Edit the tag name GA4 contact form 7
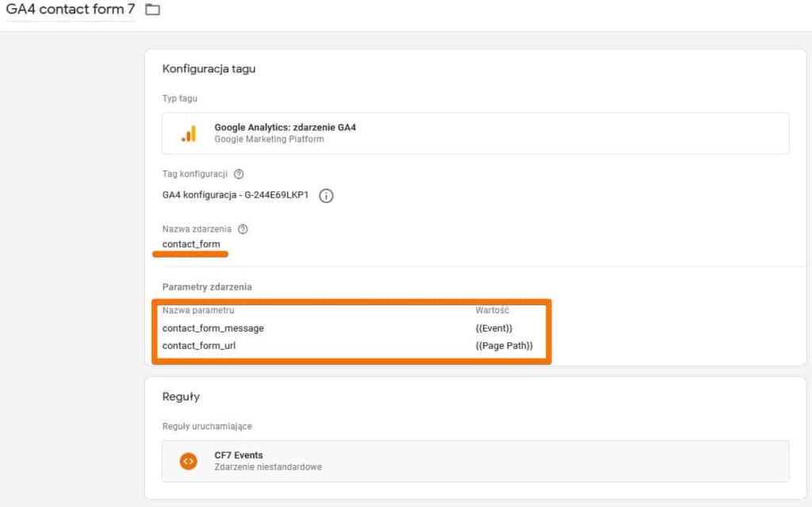The image size is (812, 507). [x=70, y=10]
